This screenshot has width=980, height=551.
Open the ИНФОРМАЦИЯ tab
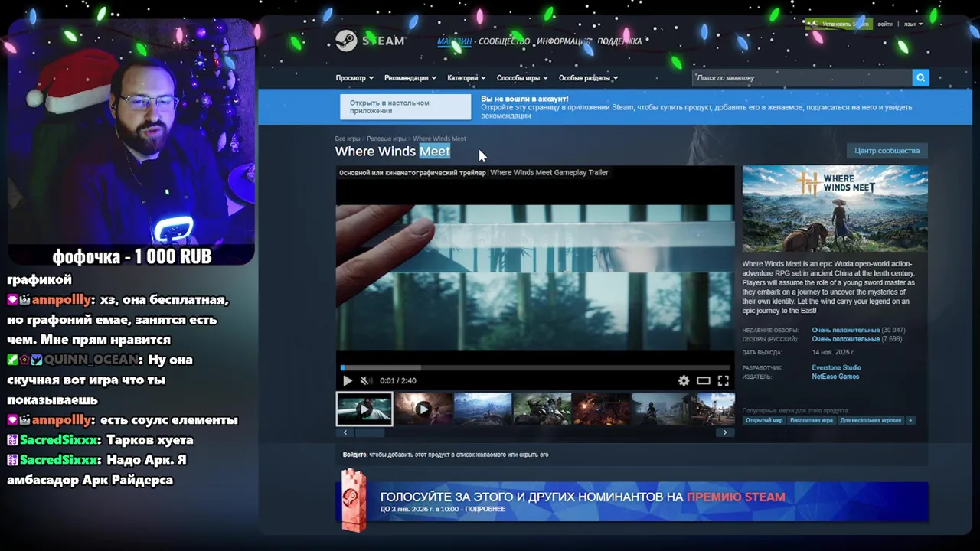point(563,41)
